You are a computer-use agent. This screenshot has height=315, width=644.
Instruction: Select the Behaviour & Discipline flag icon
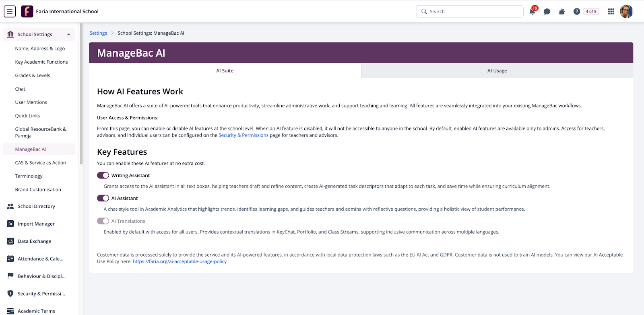tap(10, 276)
